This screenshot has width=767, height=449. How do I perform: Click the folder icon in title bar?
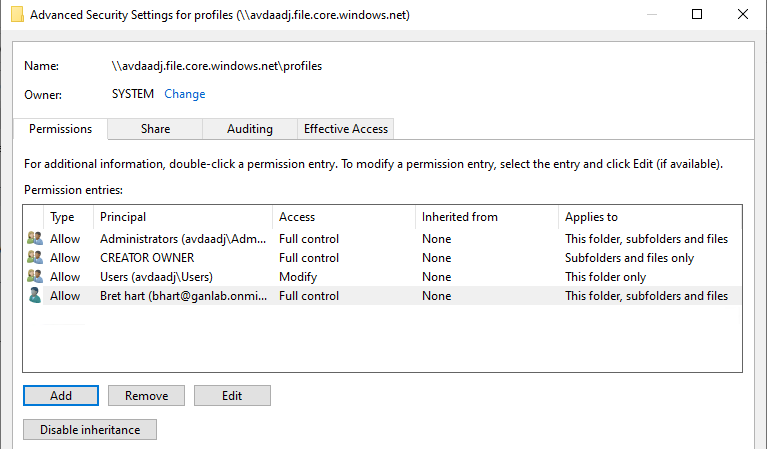tap(15, 15)
